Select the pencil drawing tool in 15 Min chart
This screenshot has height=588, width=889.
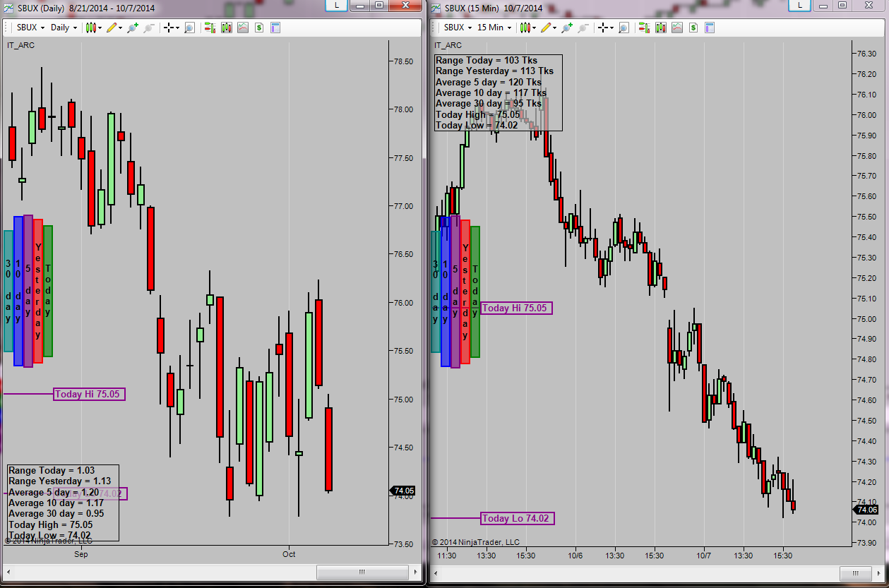(547, 28)
